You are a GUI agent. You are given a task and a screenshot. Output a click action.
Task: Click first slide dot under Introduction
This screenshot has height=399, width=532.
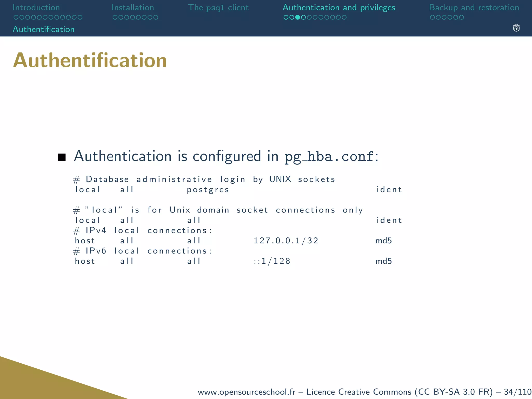point(16,17)
